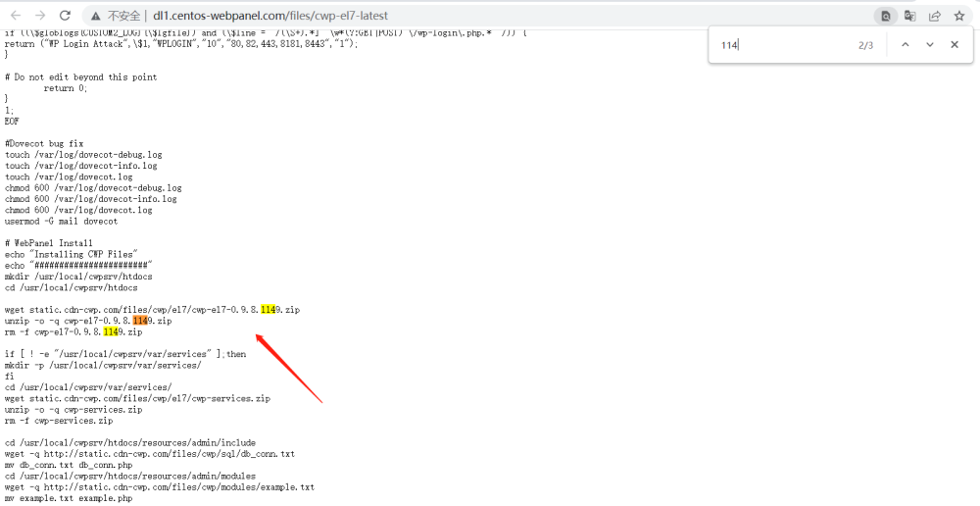Click 'mkdir /usr/local/cwpsrv/htdocs' line

78,277
